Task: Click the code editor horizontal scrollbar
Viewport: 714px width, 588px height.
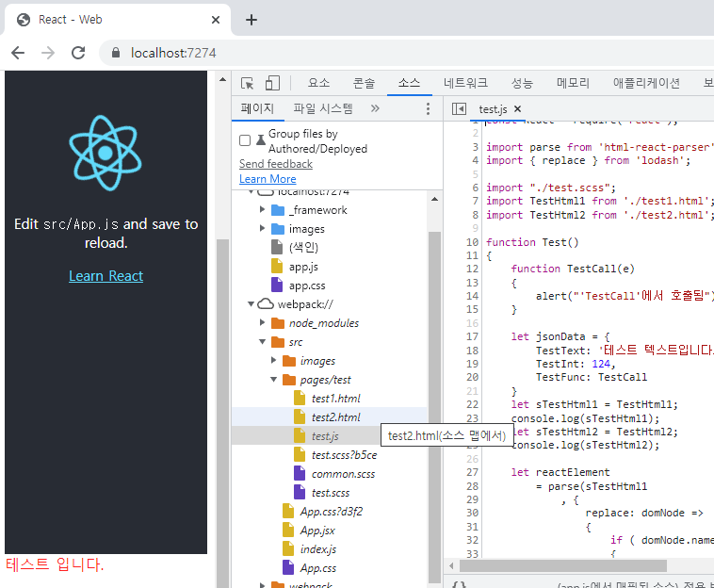Action: pyautogui.click(x=563, y=566)
